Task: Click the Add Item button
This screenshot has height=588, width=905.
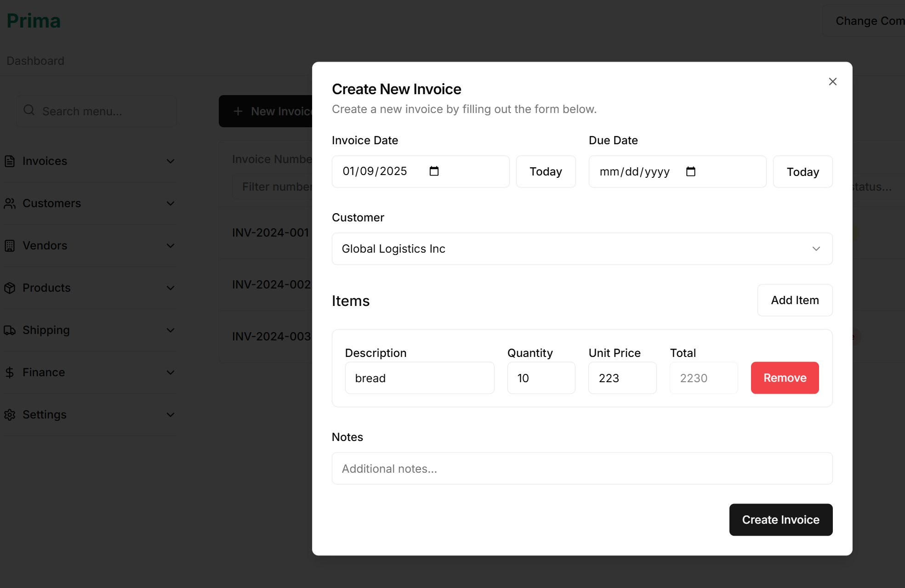Action: click(x=795, y=300)
